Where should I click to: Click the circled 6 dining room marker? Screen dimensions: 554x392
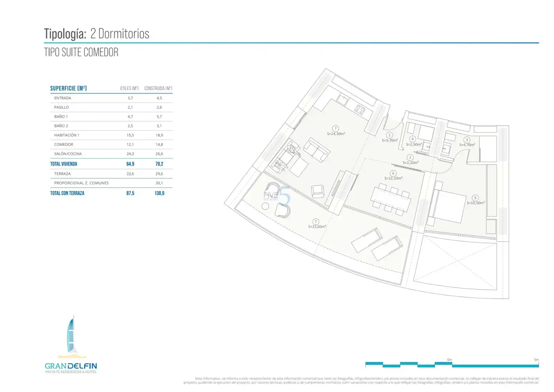coord(393,173)
